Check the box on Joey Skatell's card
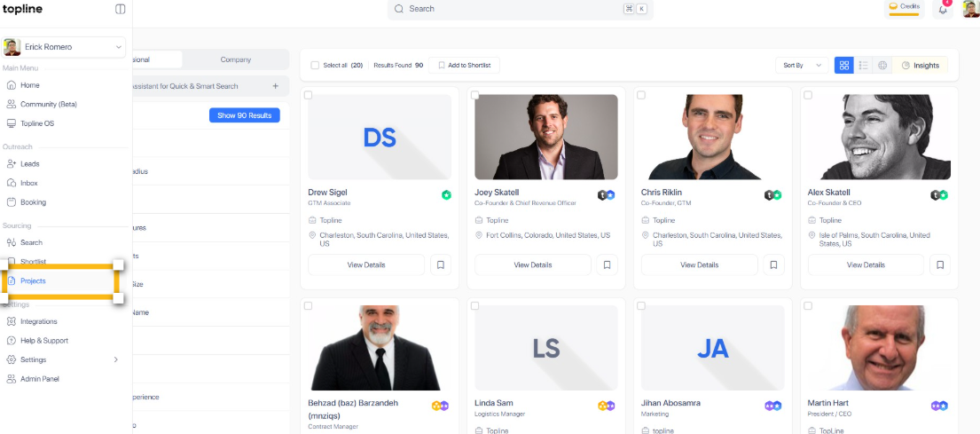This screenshot has height=434, width=980. pyautogui.click(x=475, y=95)
